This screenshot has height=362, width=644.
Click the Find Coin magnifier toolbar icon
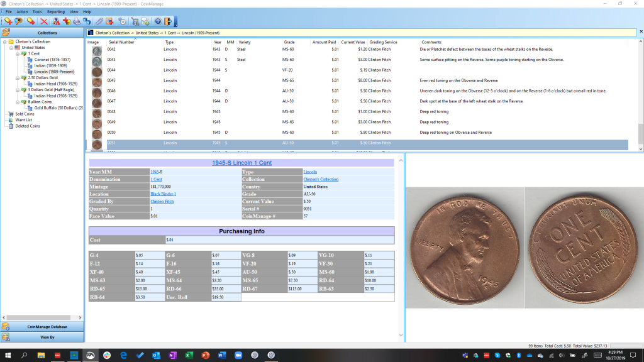point(18,21)
